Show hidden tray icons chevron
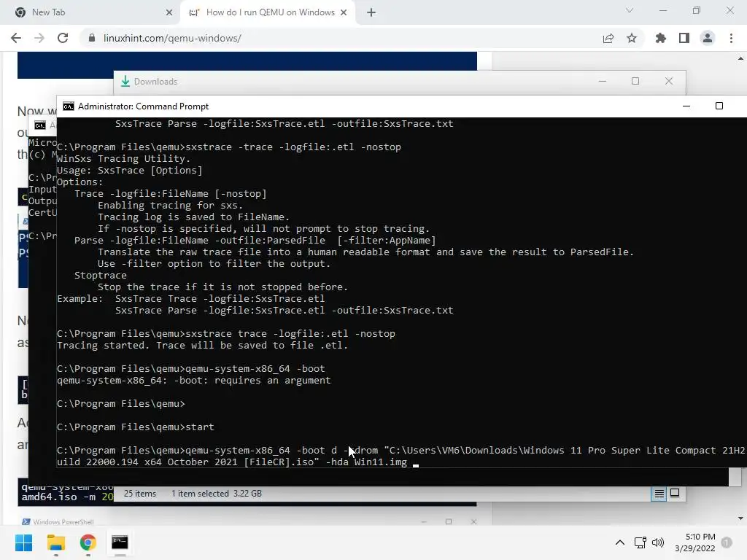747x560 pixels. (620, 542)
